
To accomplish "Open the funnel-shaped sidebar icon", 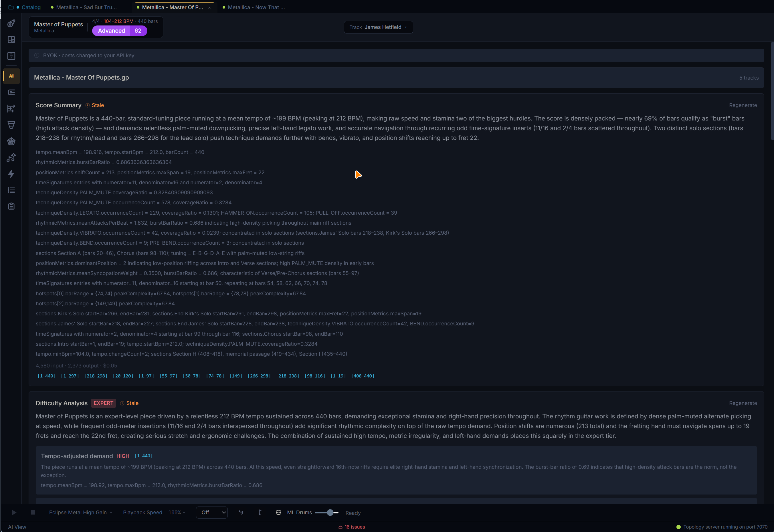I will pos(11,125).
